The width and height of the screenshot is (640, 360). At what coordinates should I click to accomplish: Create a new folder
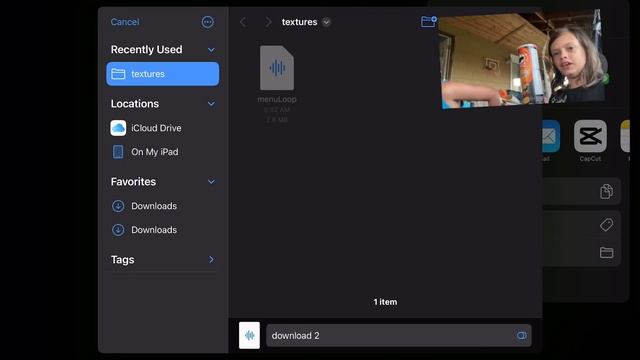[429, 21]
